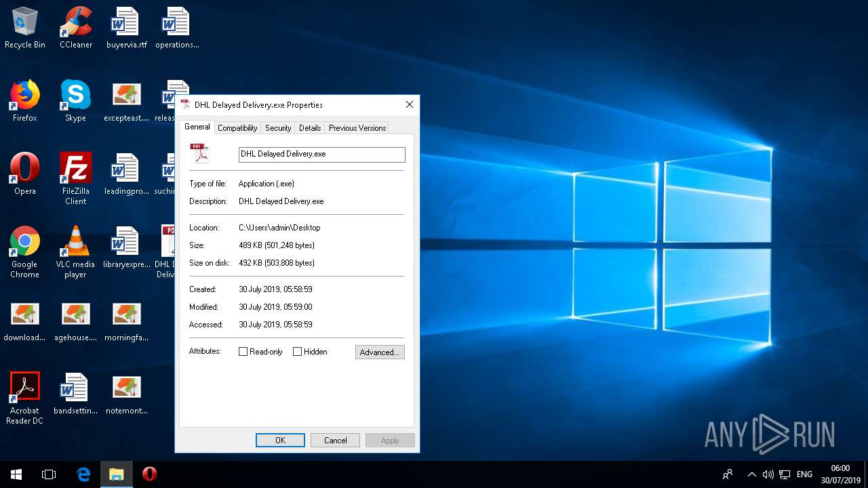Click the Advanced... attributes button
This screenshot has height=488, width=868.
[x=380, y=352]
